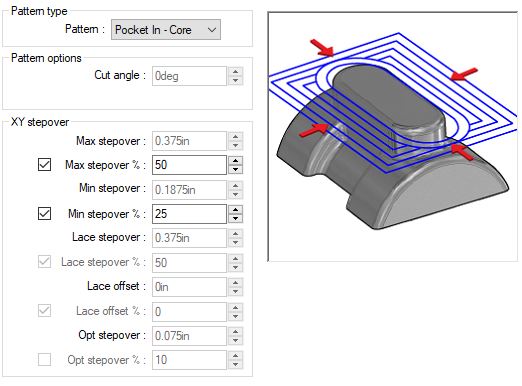522x386 pixels.
Task: Increase Cut angle with spinner up arrow
Action: pyautogui.click(x=236, y=71)
